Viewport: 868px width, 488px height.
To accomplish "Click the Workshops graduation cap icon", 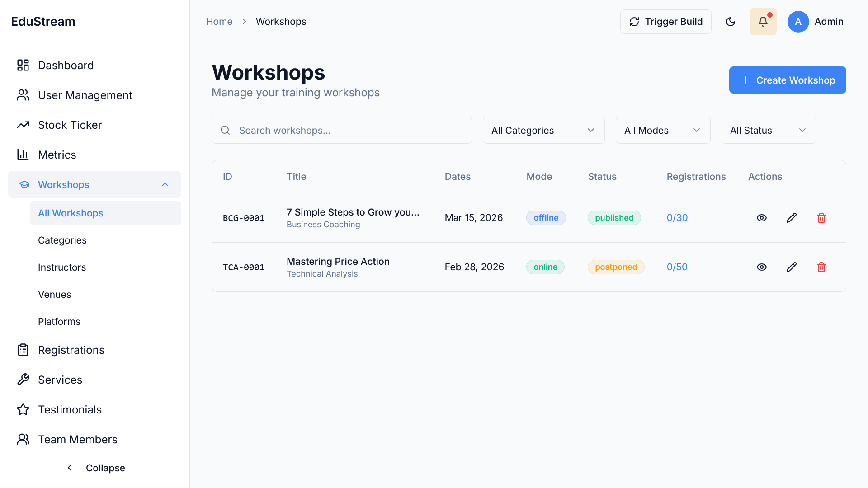I will pyautogui.click(x=24, y=184).
